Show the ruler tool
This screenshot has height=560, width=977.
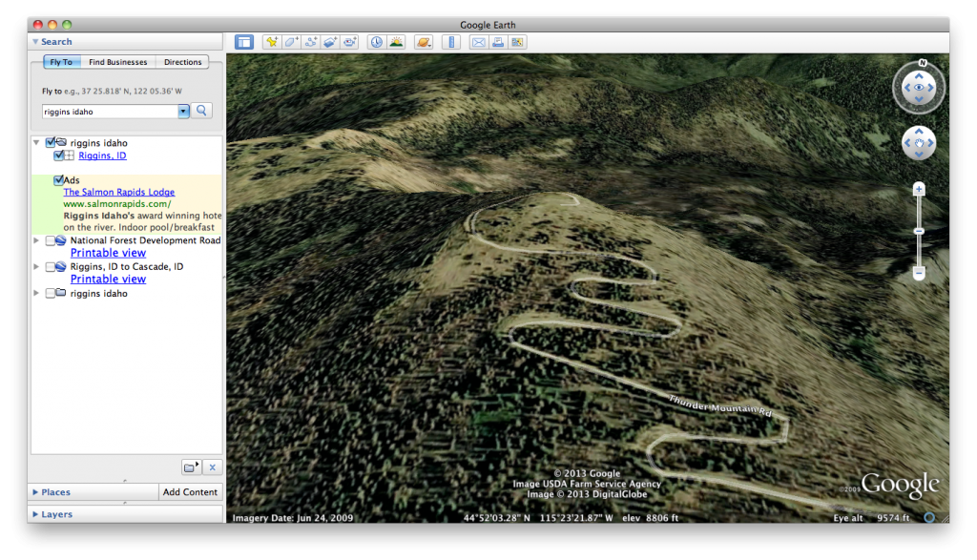[x=451, y=42]
